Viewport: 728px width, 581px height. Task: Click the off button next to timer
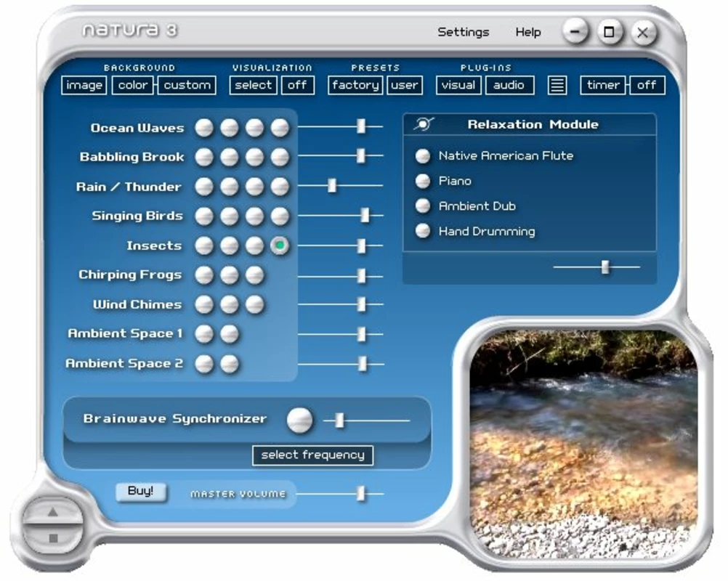[647, 86]
